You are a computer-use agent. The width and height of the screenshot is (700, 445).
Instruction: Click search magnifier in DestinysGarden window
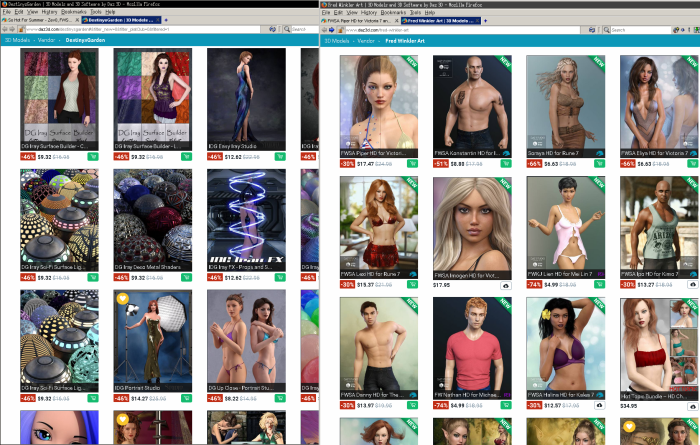[x=287, y=29]
